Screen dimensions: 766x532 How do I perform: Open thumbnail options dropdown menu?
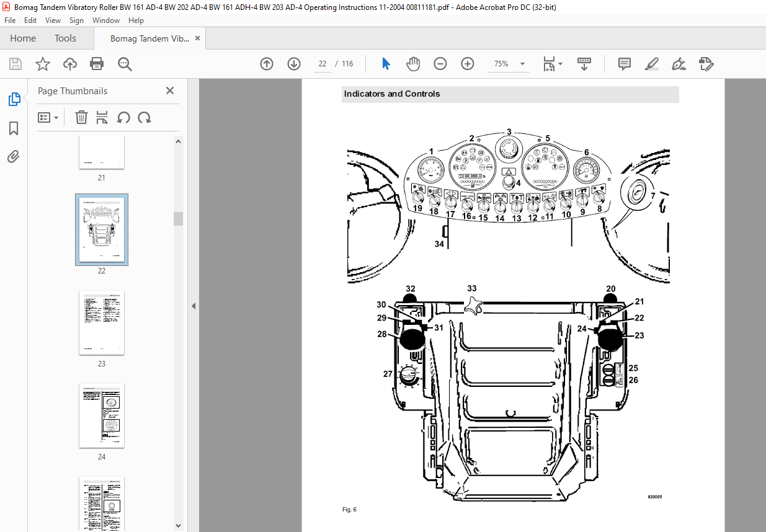pyautogui.click(x=48, y=117)
